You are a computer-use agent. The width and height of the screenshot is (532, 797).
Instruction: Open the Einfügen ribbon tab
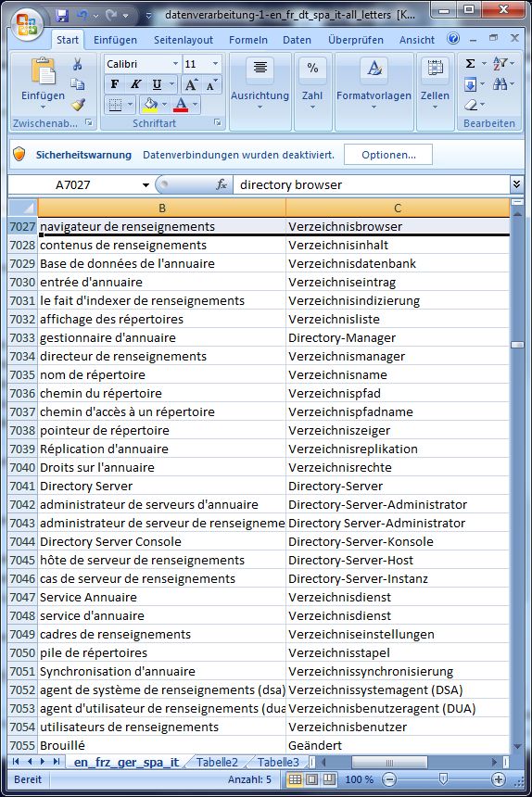pyautogui.click(x=115, y=40)
